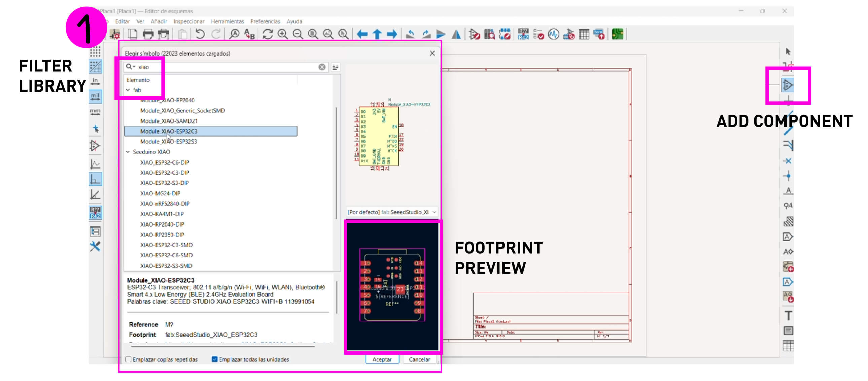Screen dimensions: 868x381
Task: Click the Annotate schematic R?? R42 toolbar icon
Action: 523,34
